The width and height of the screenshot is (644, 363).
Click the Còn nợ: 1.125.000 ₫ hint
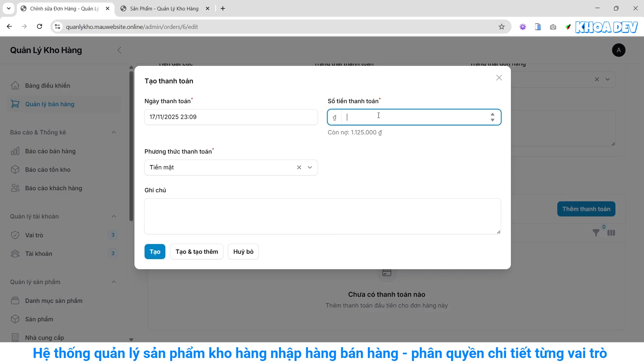355,132
